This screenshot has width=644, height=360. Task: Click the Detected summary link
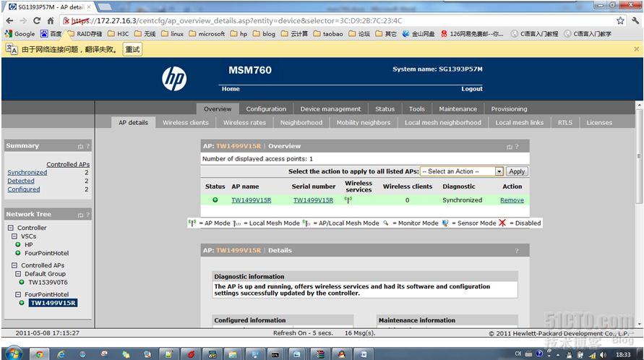click(20, 181)
